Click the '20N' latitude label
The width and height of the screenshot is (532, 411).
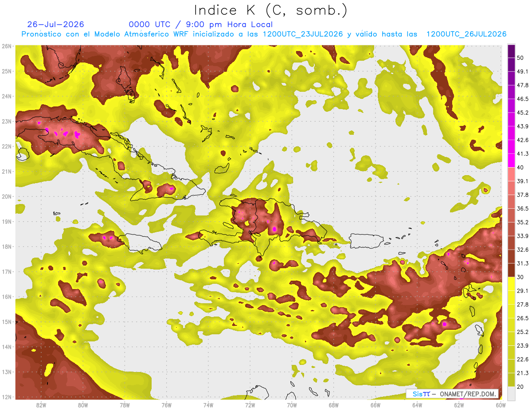tap(6, 196)
